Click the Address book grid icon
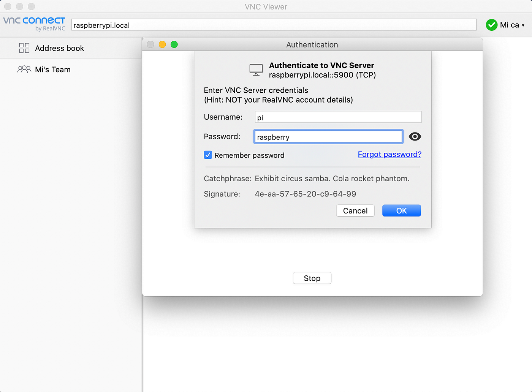 click(24, 48)
